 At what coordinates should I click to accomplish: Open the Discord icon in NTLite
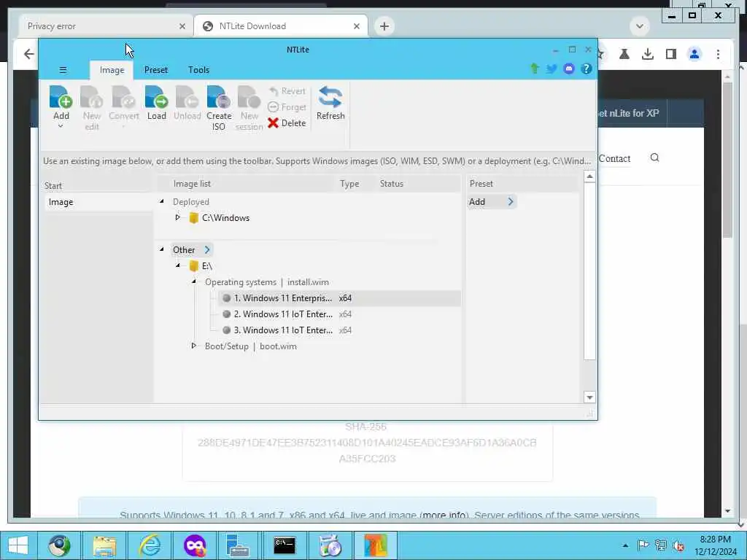pyautogui.click(x=569, y=69)
